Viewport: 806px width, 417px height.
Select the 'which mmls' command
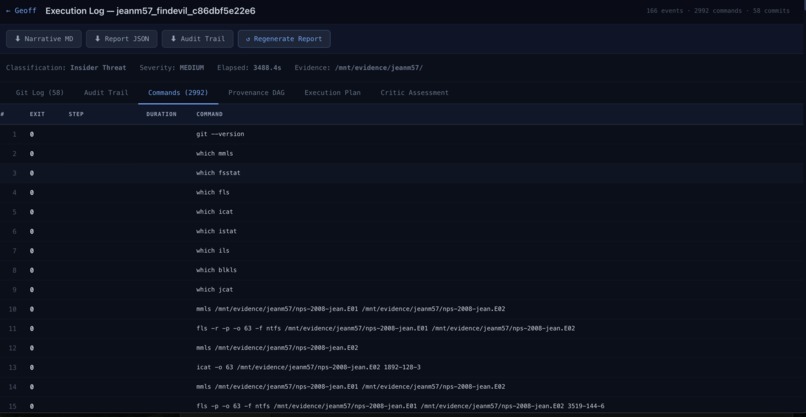tap(403, 154)
